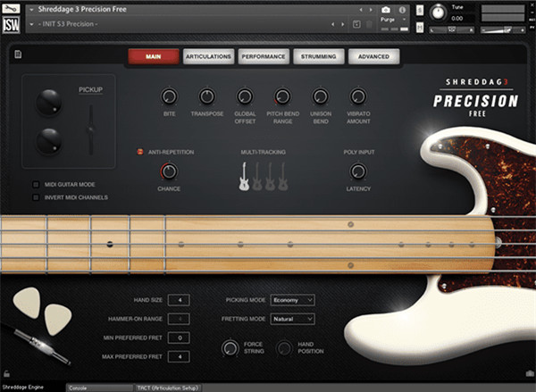Switch to the Articulations tab
This screenshot has height=392, width=536.
pyautogui.click(x=209, y=56)
